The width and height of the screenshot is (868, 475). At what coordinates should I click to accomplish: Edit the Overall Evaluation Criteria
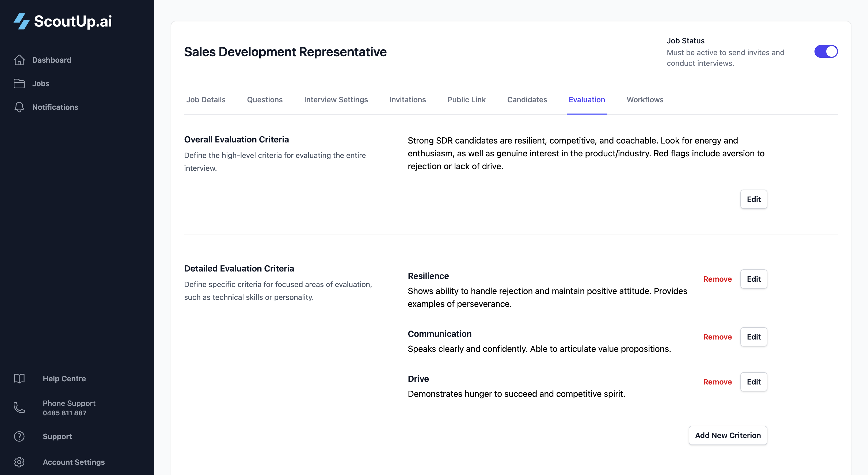753,199
